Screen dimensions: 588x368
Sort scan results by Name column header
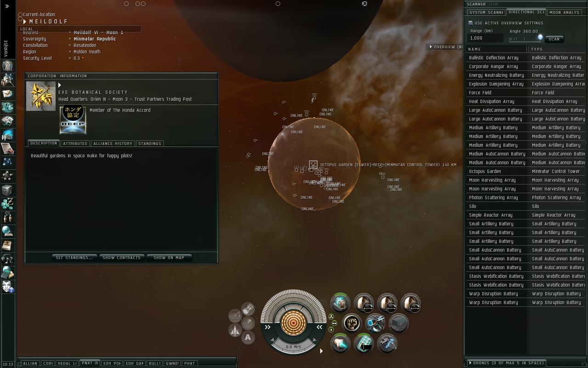click(x=497, y=49)
